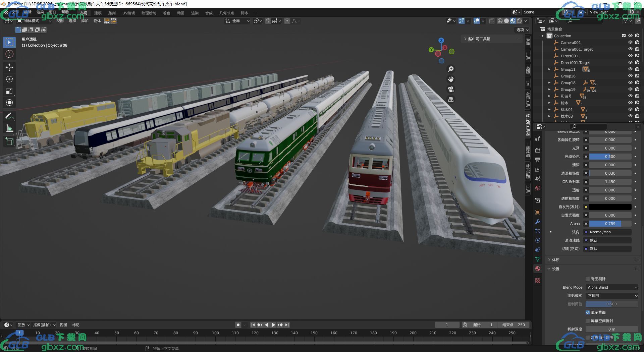Screen dimensions: 644x352
Task: Activate the Scale tool
Action: pos(9,91)
